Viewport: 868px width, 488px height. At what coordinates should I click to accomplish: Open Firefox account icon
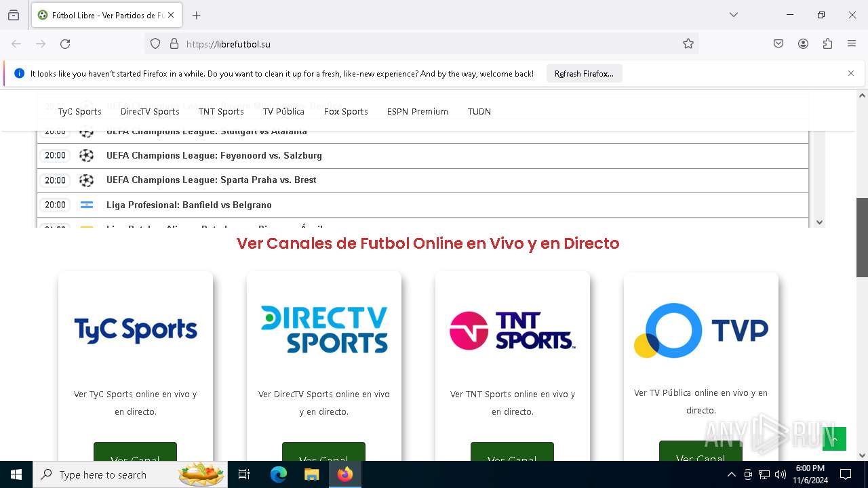803,43
